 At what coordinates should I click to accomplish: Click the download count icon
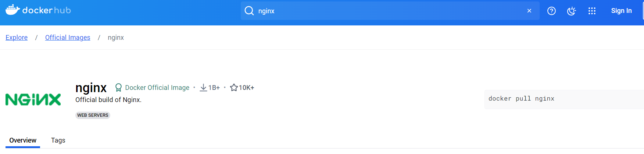(203, 88)
